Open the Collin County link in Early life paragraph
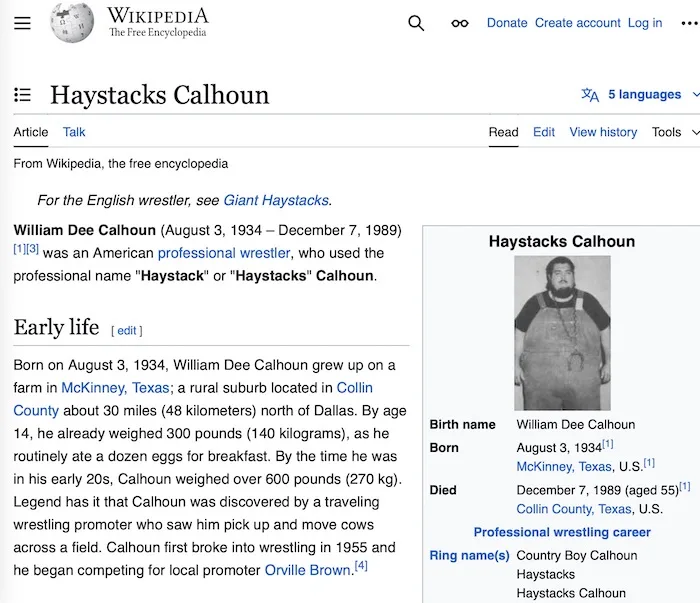700x603 pixels. coord(193,399)
